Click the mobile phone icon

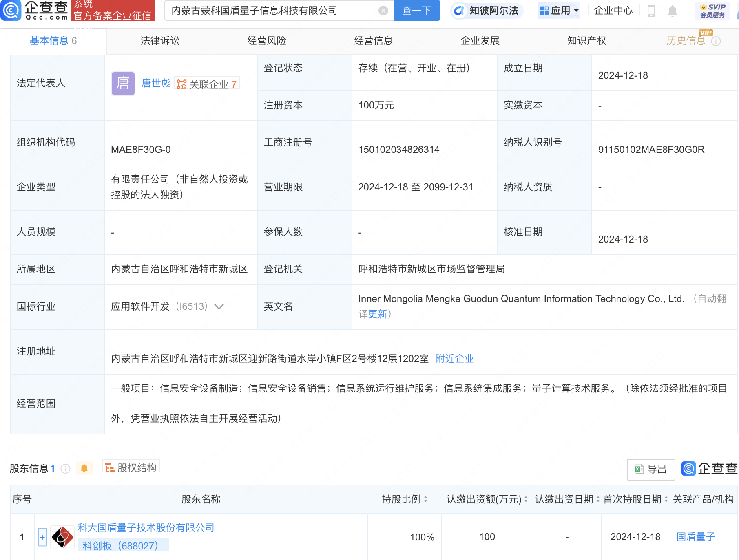pyautogui.click(x=651, y=11)
